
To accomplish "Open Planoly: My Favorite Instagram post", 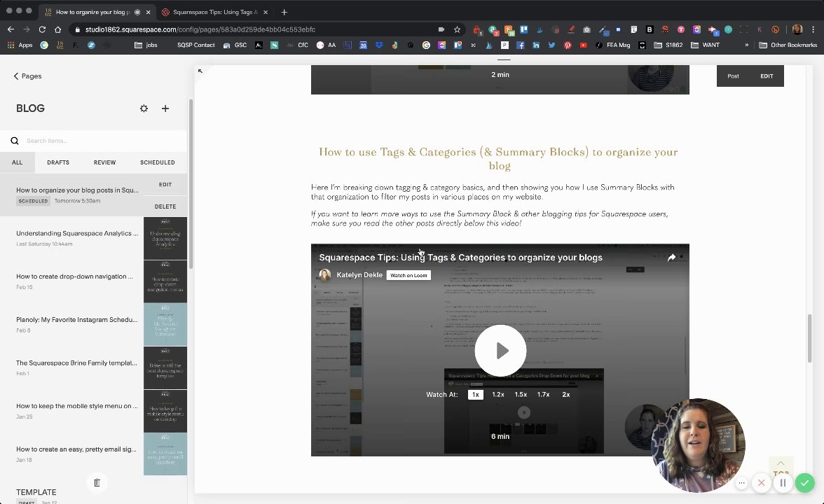I will pyautogui.click(x=77, y=320).
